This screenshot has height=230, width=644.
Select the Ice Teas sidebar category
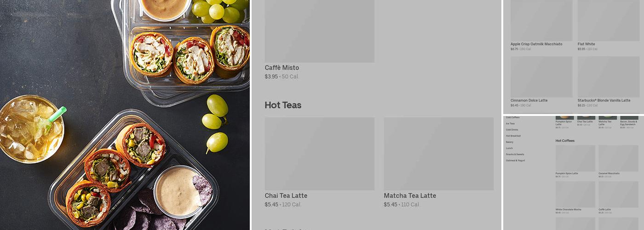510,124
